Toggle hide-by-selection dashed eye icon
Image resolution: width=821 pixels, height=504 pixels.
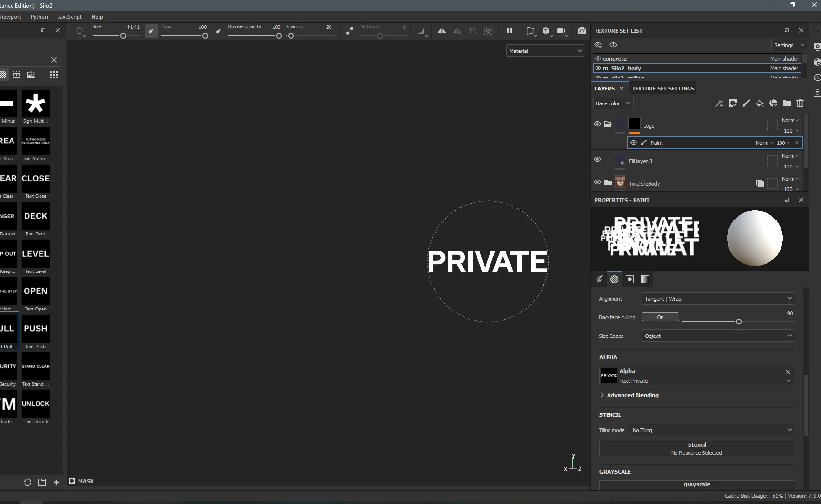[x=488, y=31]
